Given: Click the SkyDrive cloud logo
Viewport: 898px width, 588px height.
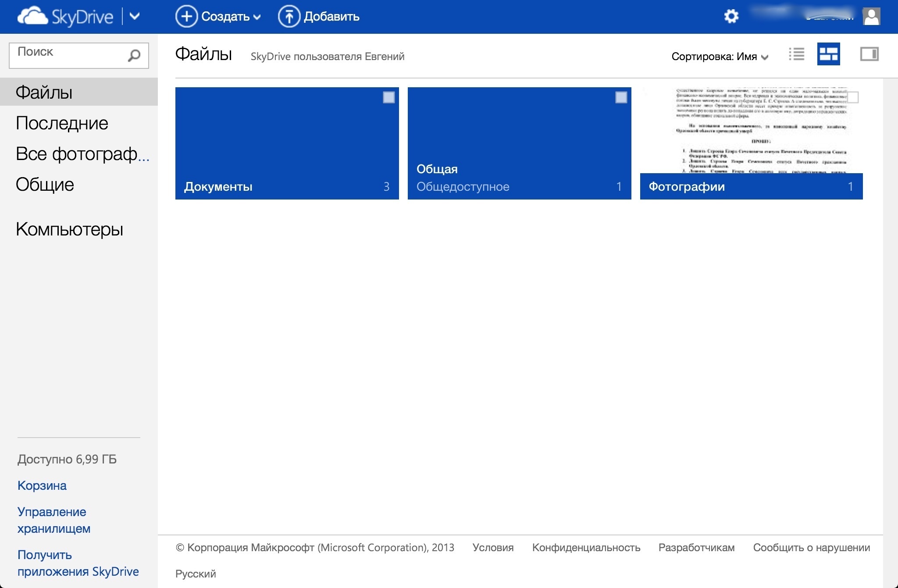Looking at the screenshot, I should coord(65,17).
